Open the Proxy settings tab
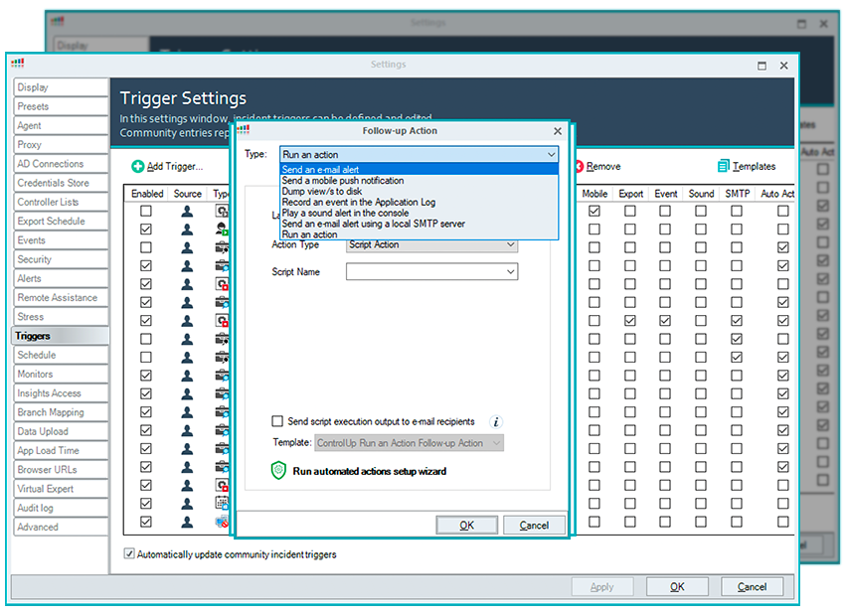 pyautogui.click(x=61, y=145)
